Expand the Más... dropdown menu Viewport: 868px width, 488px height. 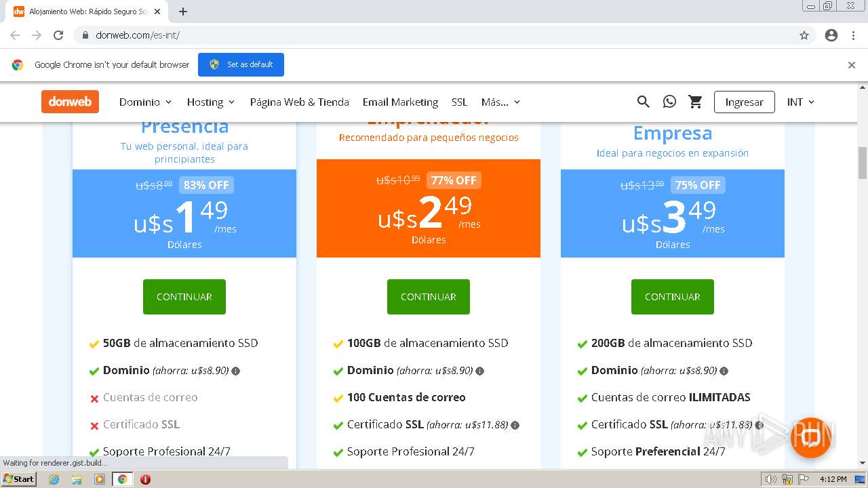(x=500, y=102)
